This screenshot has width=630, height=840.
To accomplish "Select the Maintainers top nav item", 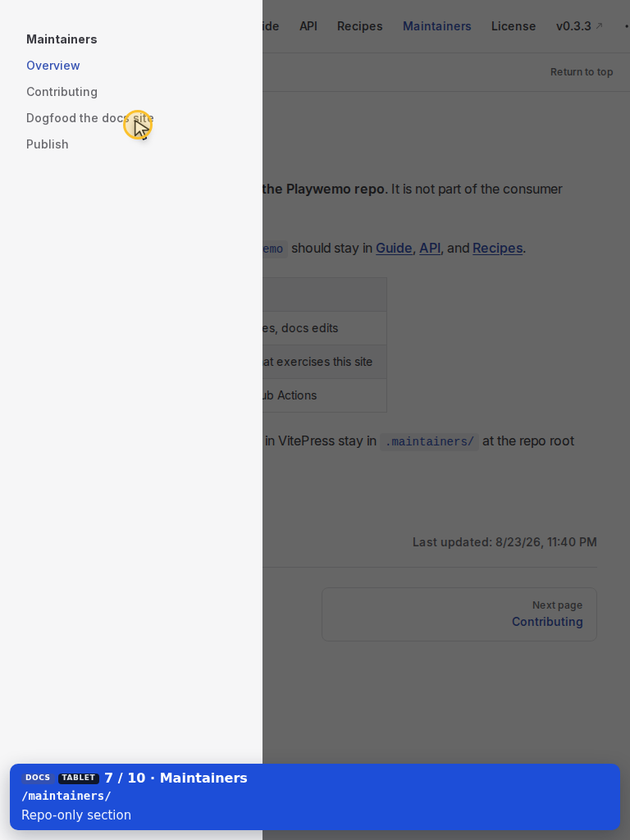I will point(436,26).
